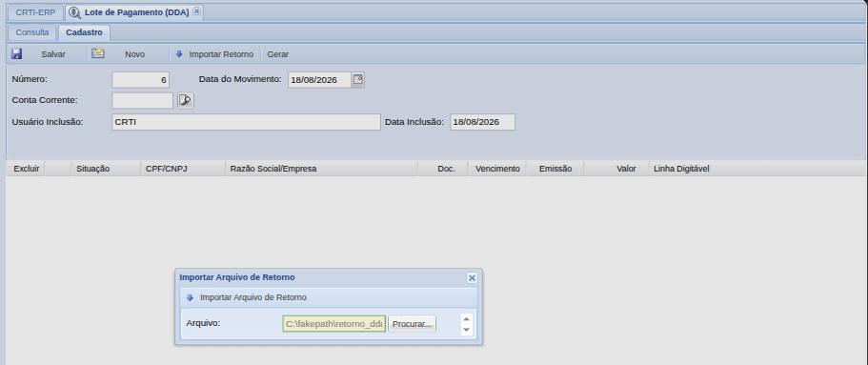The height and width of the screenshot is (365, 868).
Task: Click the dialog scroll up arrow
Action: point(466,318)
